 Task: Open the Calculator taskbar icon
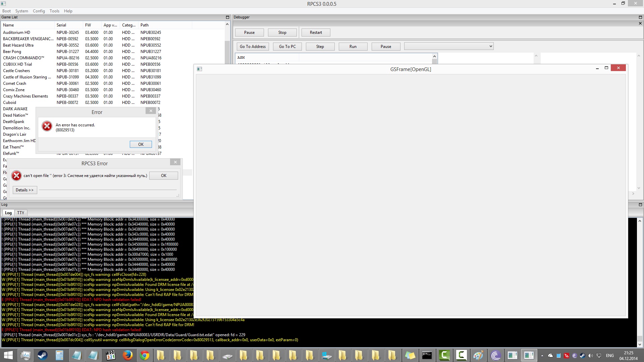click(x=59, y=355)
